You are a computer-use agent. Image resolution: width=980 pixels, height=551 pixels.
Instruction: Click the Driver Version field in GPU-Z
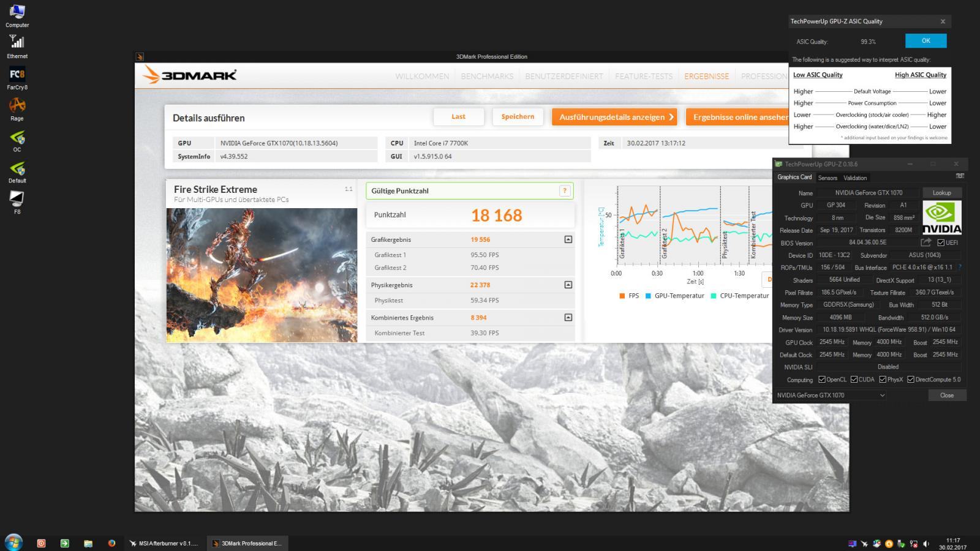(889, 329)
